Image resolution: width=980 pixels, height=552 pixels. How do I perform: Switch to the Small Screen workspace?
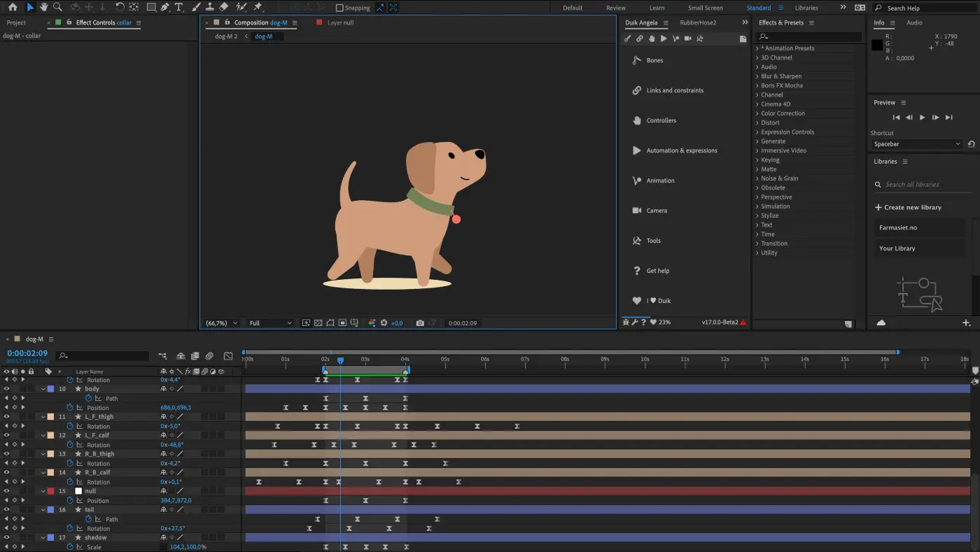pyautogui.click(x=705, y=8)
